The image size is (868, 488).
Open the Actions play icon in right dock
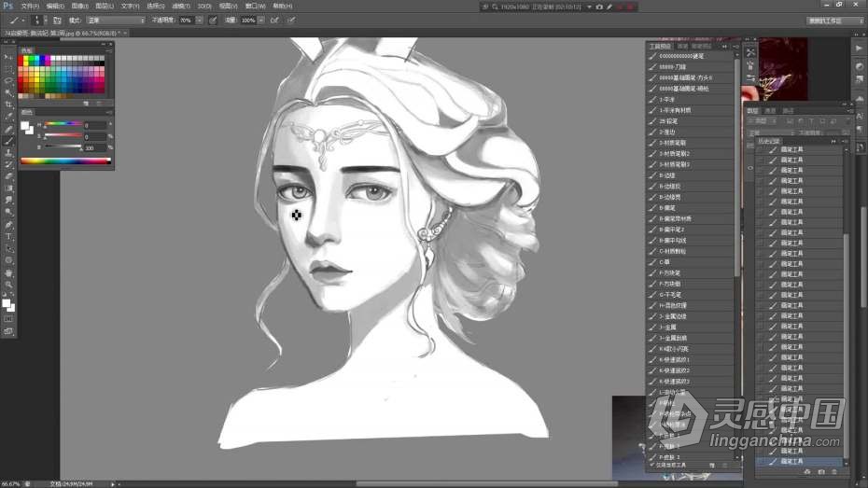coord(860,49)
